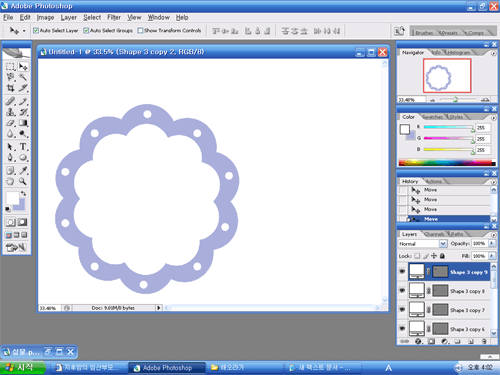Image resolution: width=500 pixels, height=375 pixels.
Task: Open the Image menu
Action: [45, 17]
